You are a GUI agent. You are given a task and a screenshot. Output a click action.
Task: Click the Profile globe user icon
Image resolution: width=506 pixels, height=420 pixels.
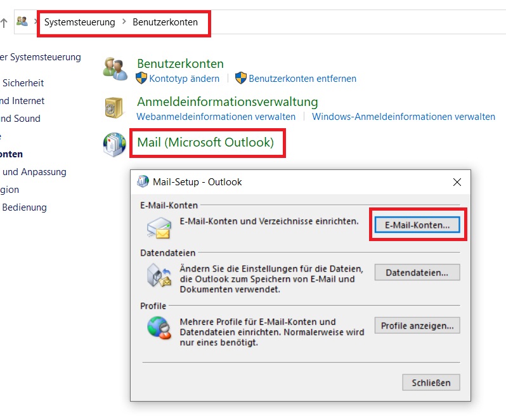159,327
